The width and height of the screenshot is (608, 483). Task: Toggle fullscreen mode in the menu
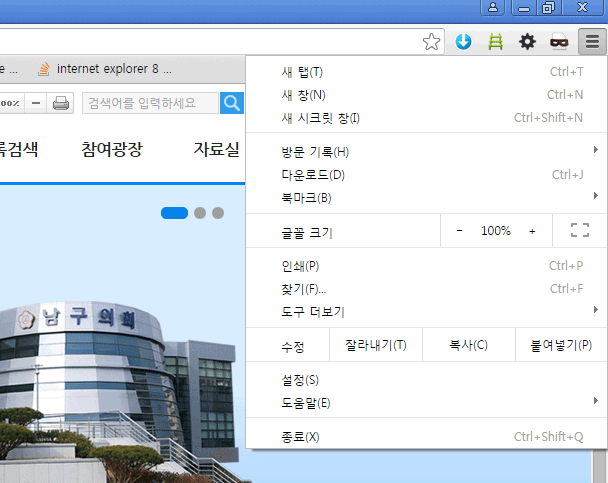580,231
